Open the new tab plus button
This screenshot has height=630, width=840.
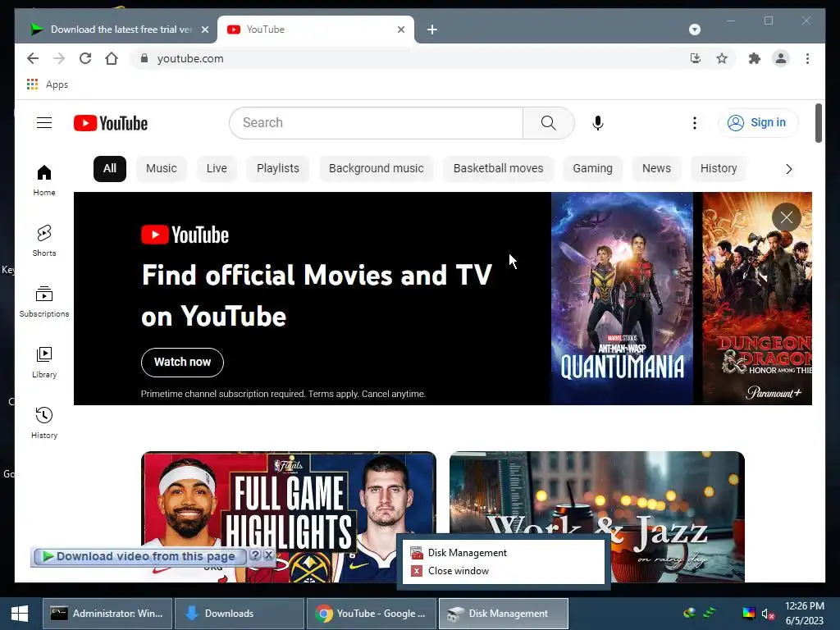coord(432,30)
